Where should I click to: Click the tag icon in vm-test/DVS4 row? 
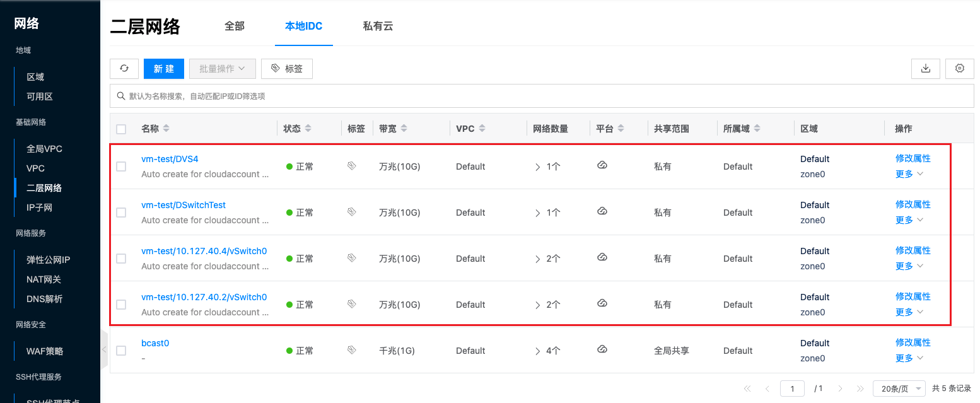(352, 166)
